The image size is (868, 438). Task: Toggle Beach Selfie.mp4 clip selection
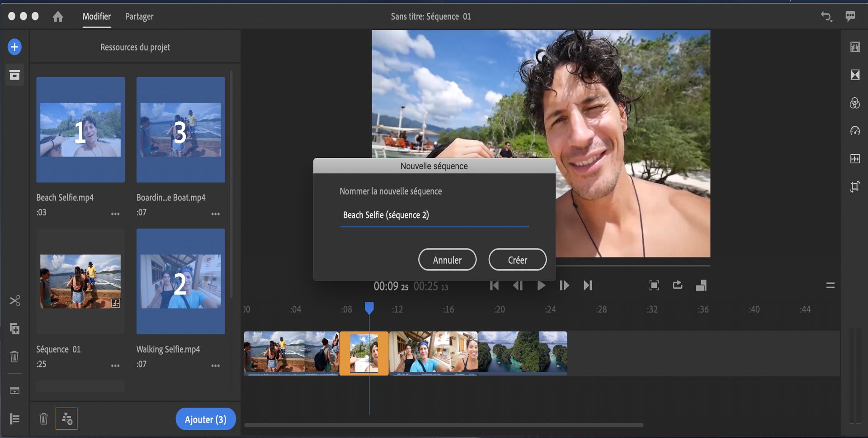pyautogui.click(x=80, y=130)
